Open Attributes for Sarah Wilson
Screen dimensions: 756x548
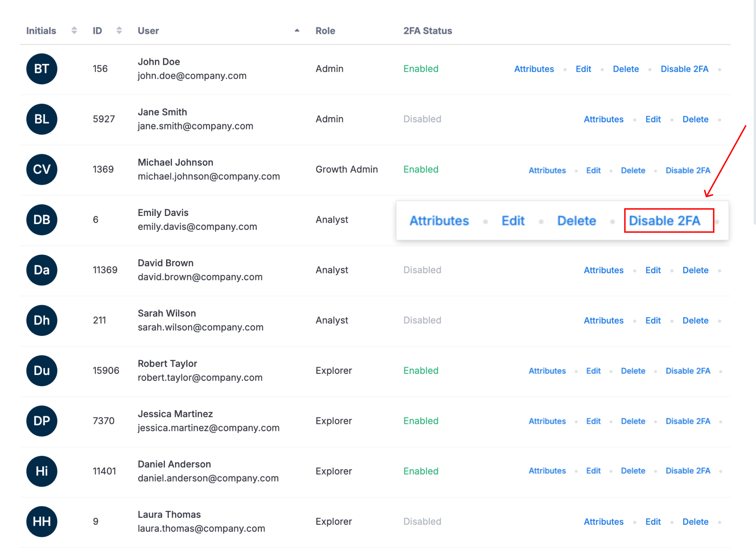pos(604,320)
